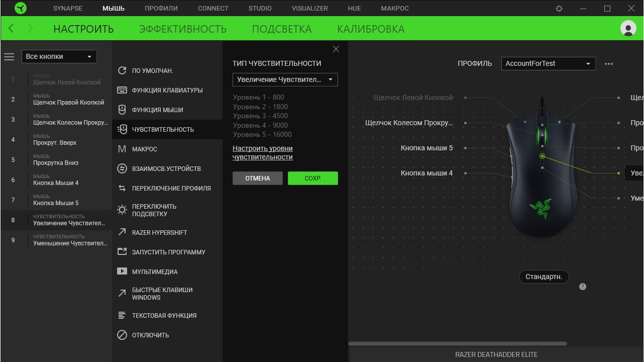
Task: Open the VISUALIZER tab
Action: (310, 9)
